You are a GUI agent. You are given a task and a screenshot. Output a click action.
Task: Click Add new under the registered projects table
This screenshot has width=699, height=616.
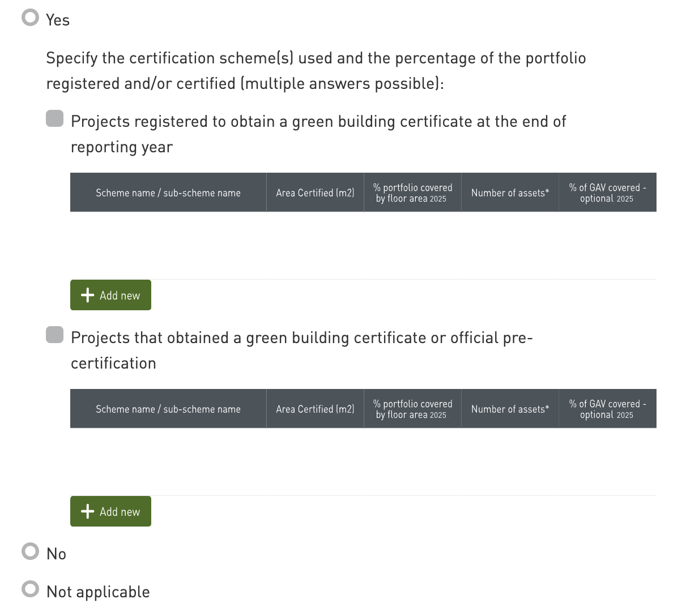tap(110, 295)
